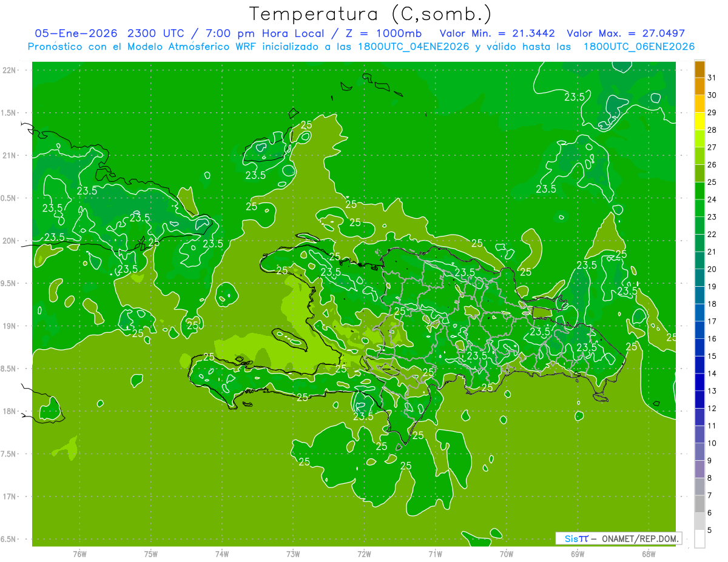
Task: Click the 74W longitude axis label
Action: click(x=222, y=554)
